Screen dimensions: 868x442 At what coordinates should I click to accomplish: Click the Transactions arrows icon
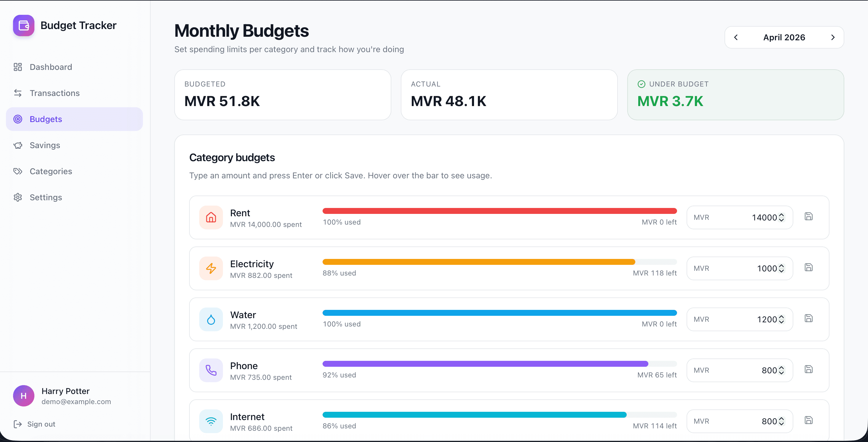18,93
